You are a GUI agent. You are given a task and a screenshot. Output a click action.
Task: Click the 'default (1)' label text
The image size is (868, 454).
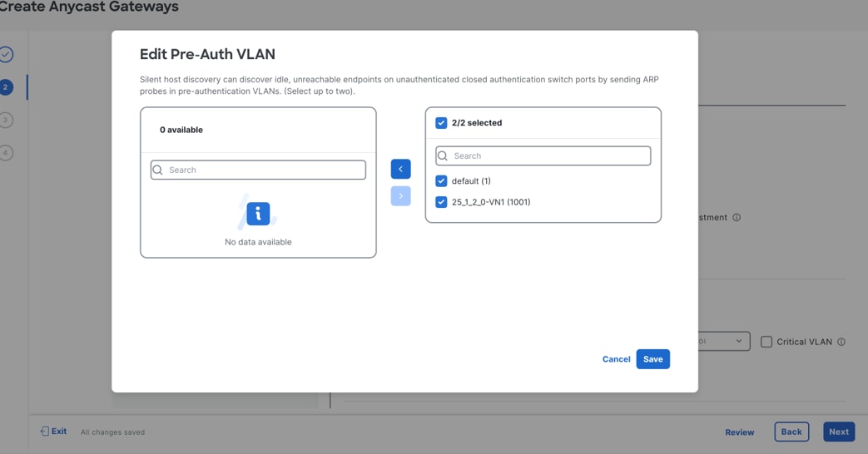[471, 180]
